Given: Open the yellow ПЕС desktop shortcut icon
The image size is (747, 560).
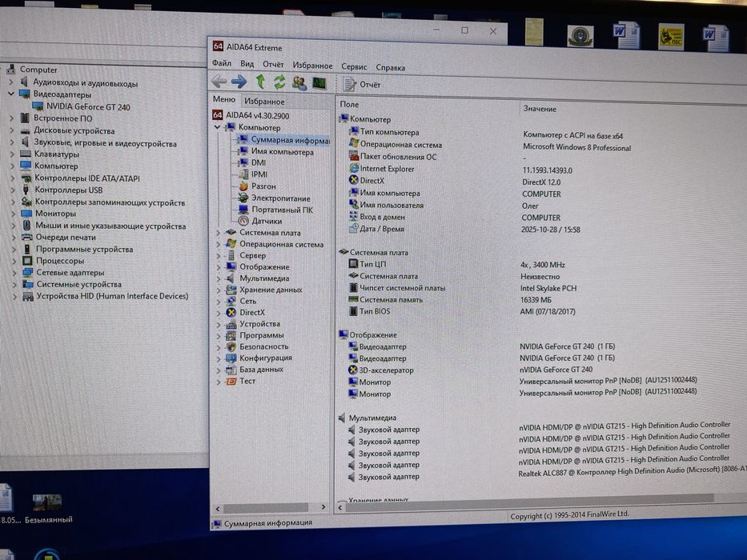Looking at the screenshot, I should pos(671,37).
